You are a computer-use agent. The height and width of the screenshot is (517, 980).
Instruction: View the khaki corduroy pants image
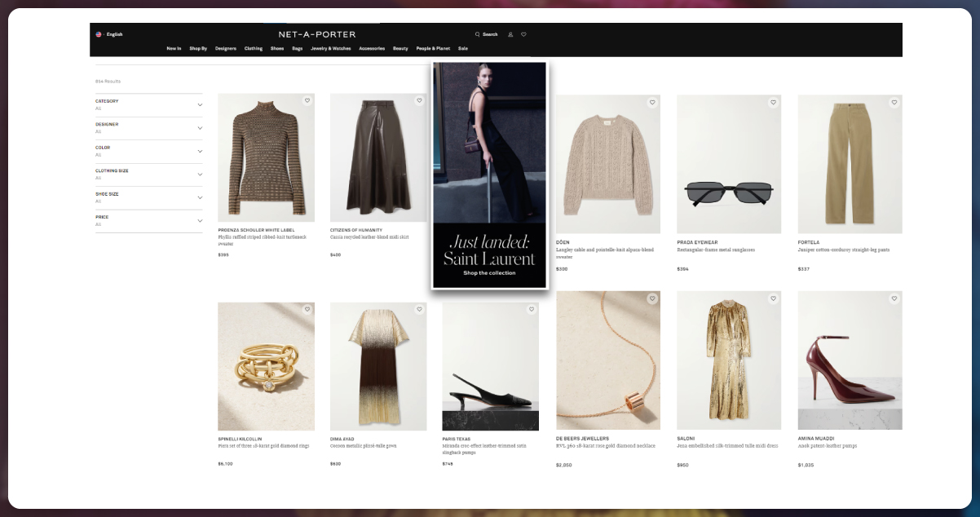coord(850,164)
